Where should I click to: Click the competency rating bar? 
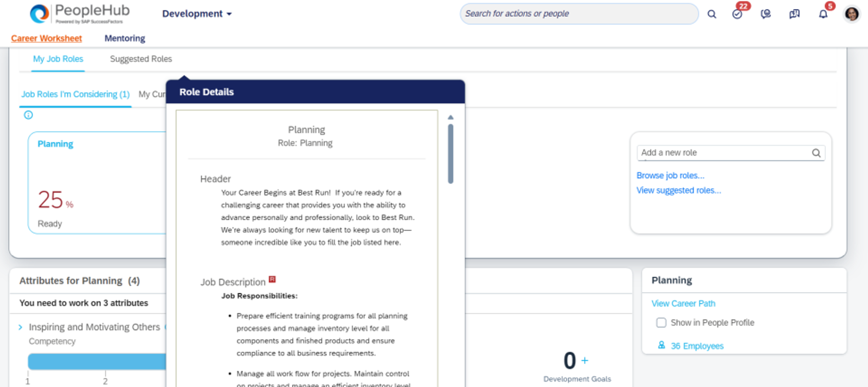point(97,362)
